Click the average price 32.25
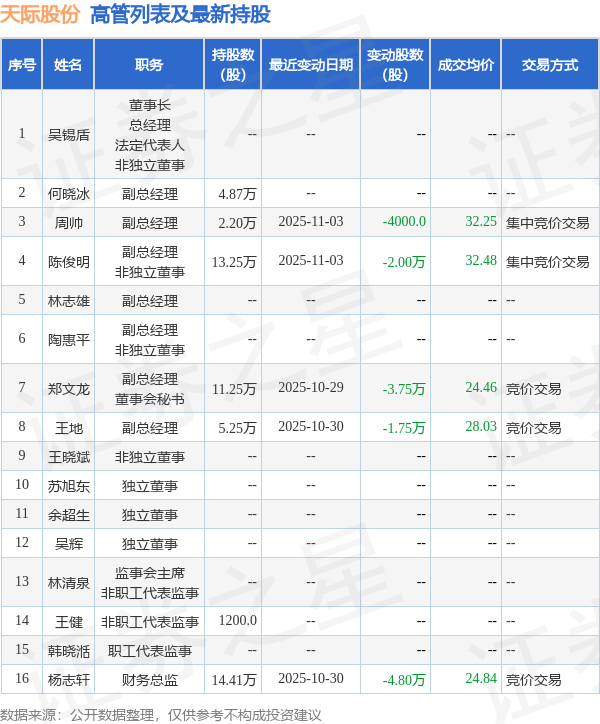The image size is (600, 724). (x=481, y=221)
